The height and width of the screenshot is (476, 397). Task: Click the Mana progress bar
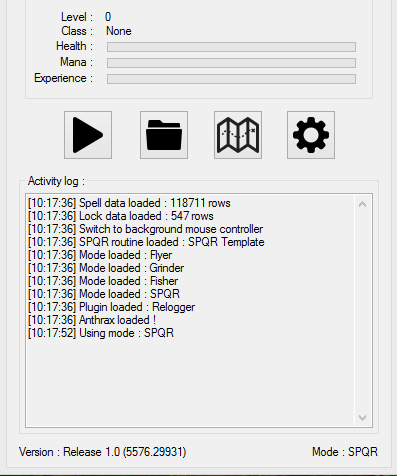[x=231, y=63]
